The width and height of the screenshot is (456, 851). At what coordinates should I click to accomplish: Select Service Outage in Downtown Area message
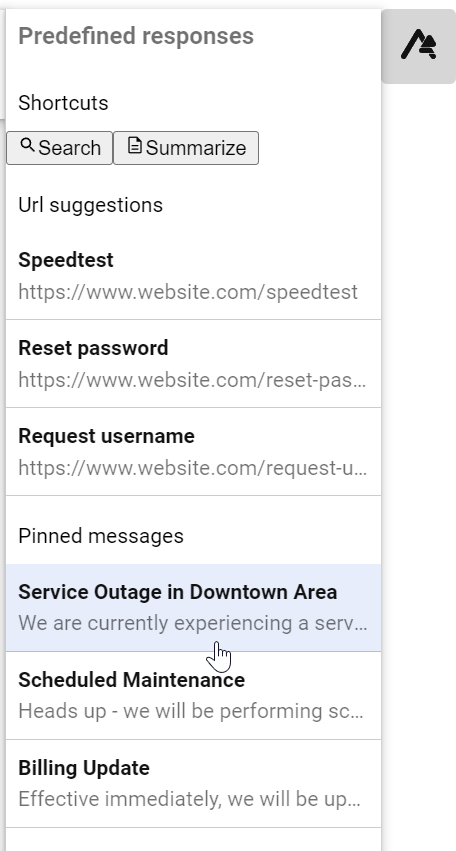[193, 608]
